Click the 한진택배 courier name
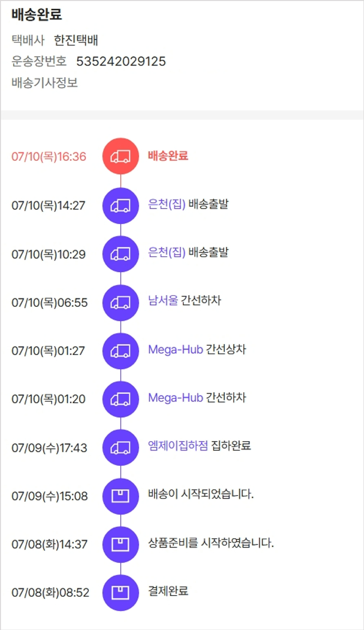 tap(76, 40)
